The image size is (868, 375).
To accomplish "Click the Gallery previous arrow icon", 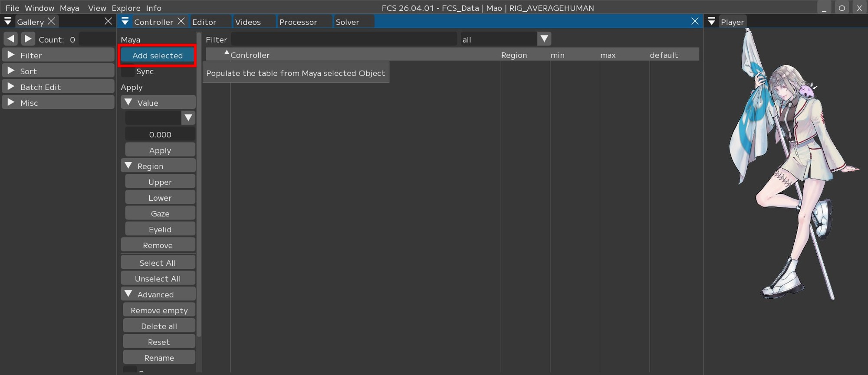I will click(11, 39).
